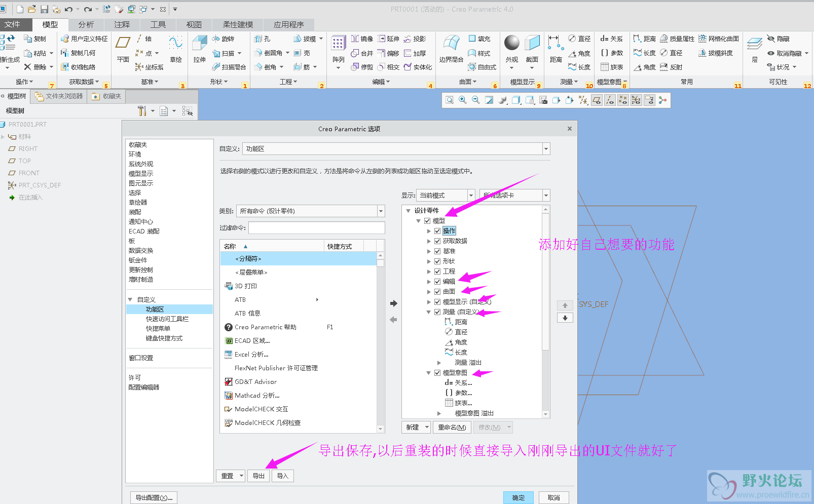
Task: Toggle the 曲面 group checkbox
Action: pyautogui.click(x=437, y=292)
